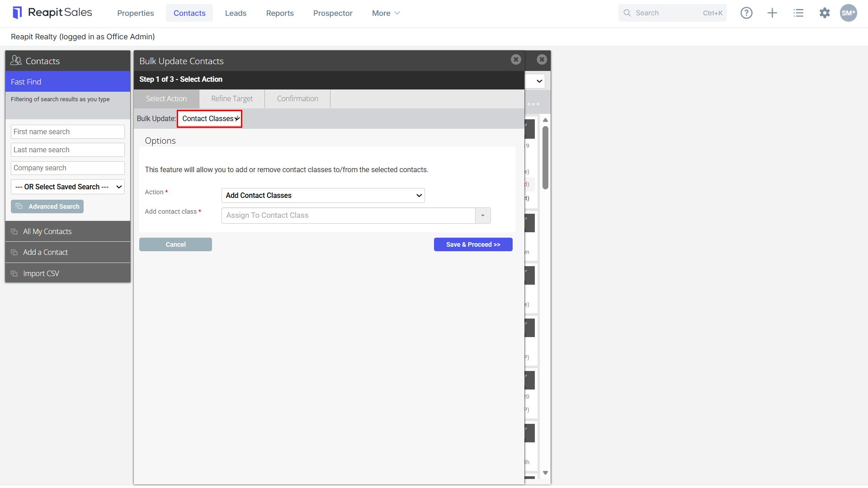Switch to the Refine Target tab

(x=232, y=99)
